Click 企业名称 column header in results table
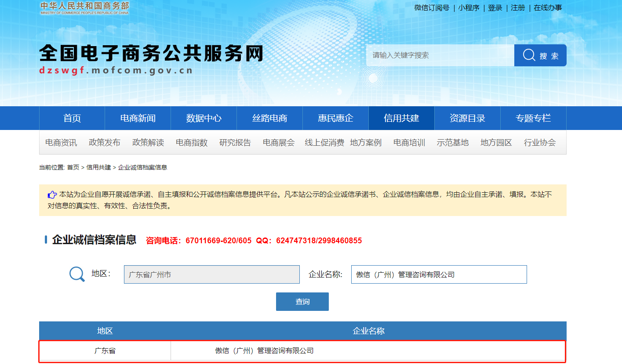Viewport: 622px width, 364px height. 369,331
